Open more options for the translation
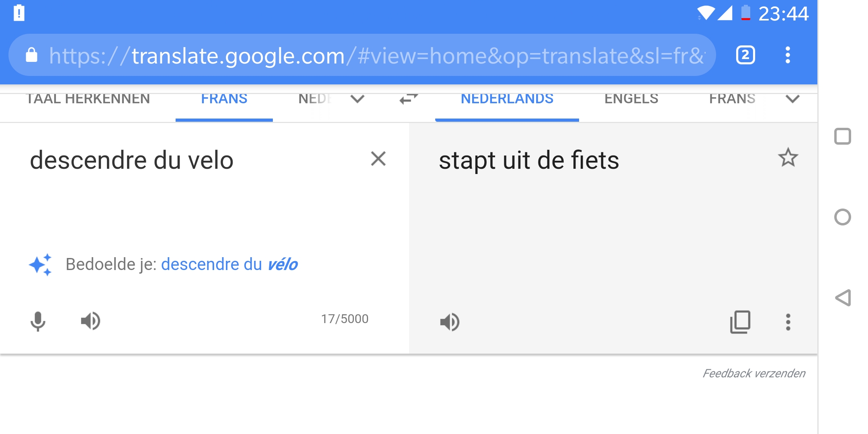 tap(788, 322)
